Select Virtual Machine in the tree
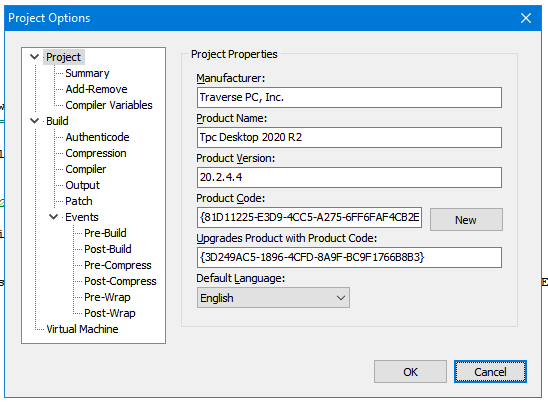 point(82,329)
